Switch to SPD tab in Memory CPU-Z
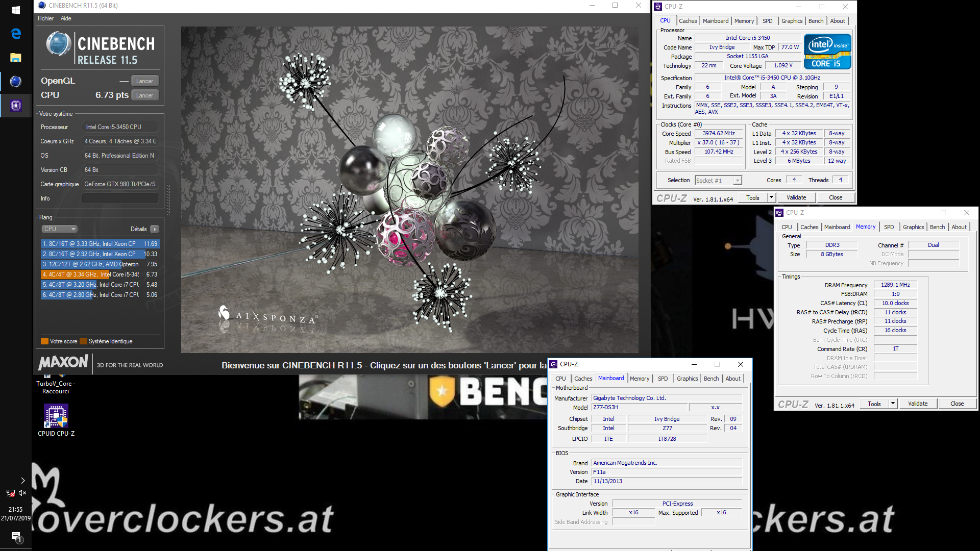Image resolution: width=980 pixels, height=551 pixels. (889, 227)
